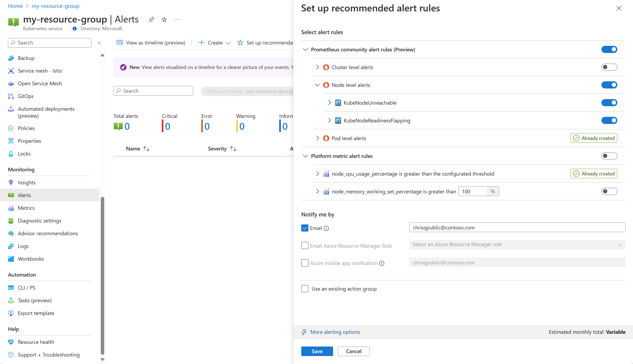Image resolution: width=633 pixels, height=364 pixels.
Task: Click the Policies icon in sidebar
Action: coord(10,128)
